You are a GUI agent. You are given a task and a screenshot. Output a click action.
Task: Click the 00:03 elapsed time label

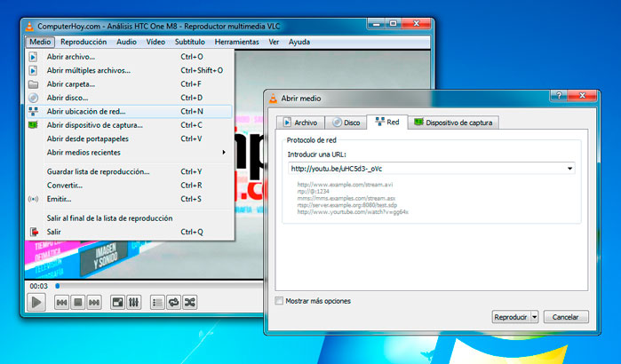pyautogui.click(x=38, y=286)
